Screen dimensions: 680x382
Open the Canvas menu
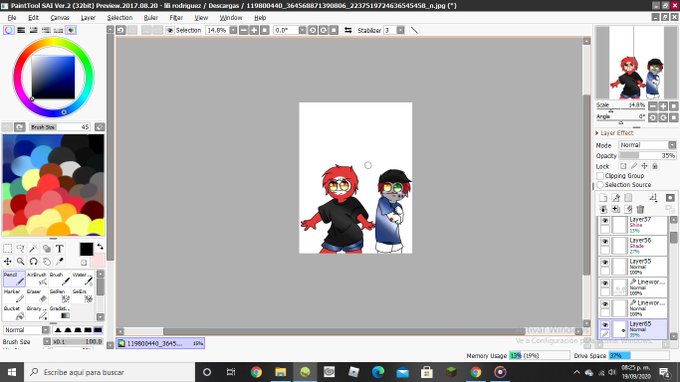(60, 18)
